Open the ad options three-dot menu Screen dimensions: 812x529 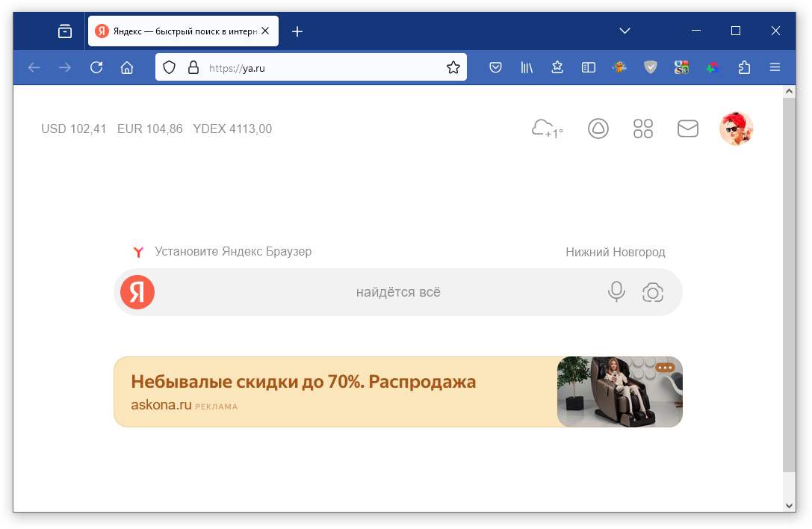pos(666,368)
